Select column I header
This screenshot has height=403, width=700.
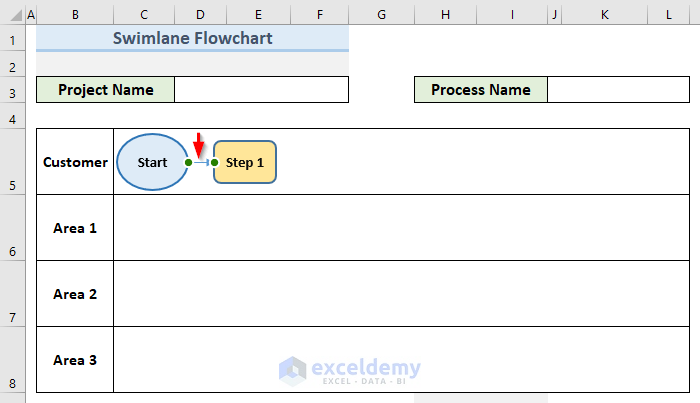[512, 15]
